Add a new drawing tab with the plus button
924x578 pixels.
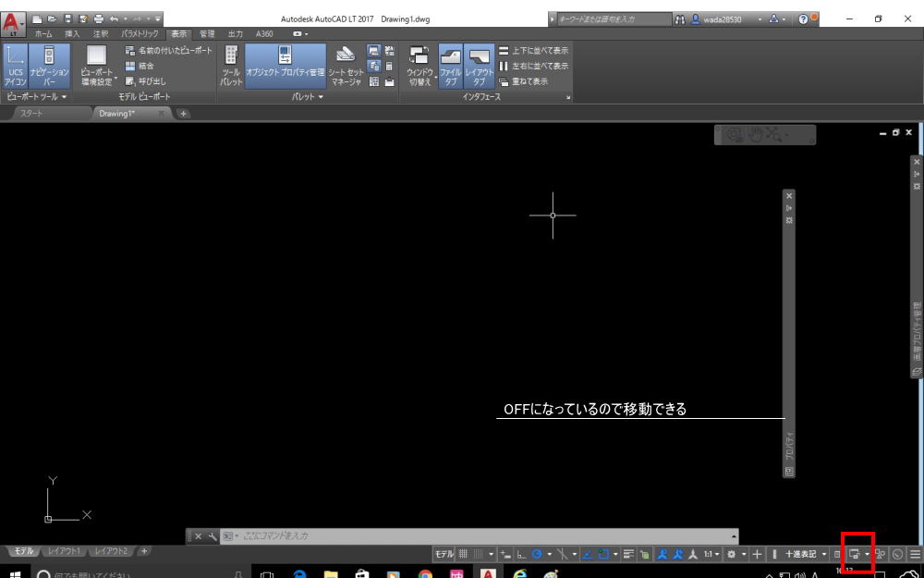click(x=183, y=114)
